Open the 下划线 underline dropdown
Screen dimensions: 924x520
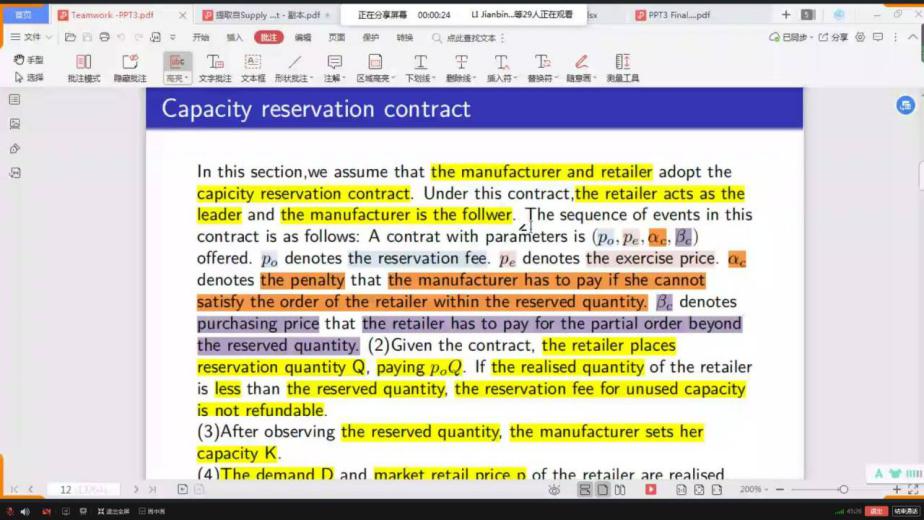pyautogui.click(x=431, y=78)
